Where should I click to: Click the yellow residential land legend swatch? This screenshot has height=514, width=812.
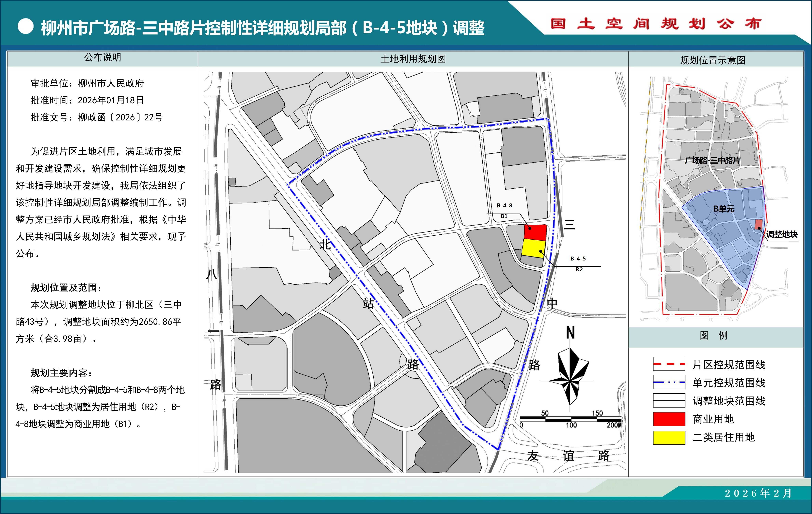pyautogui.click(x=669, y=438)
